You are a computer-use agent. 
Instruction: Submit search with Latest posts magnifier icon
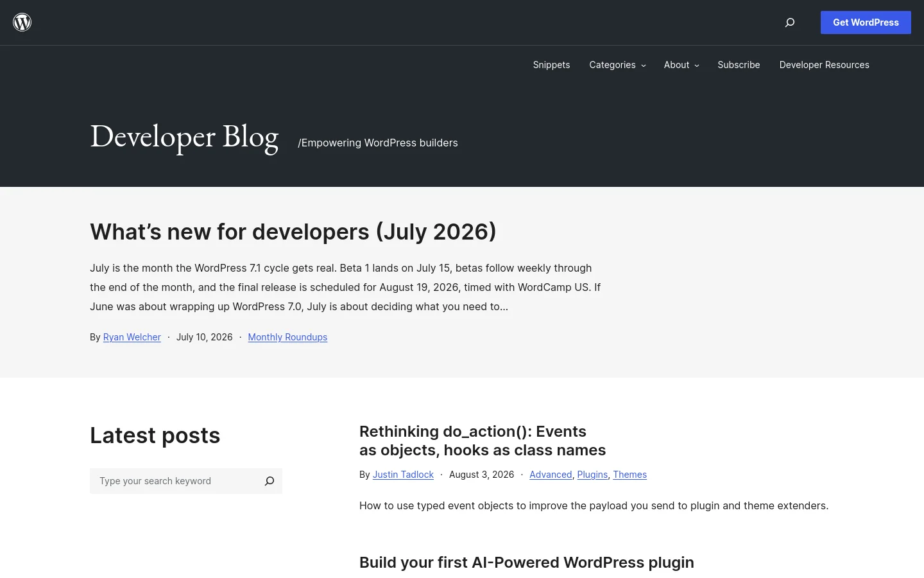269,481
